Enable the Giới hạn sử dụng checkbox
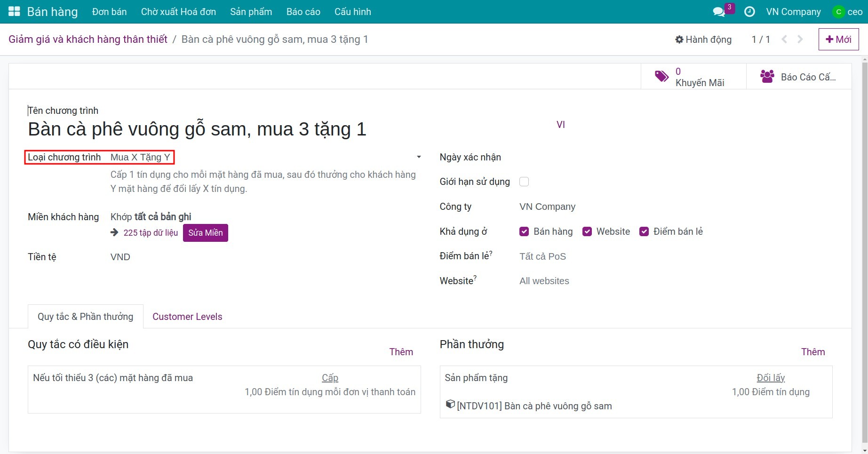Image resolution: width=868 pixels, height=454 pixels. (524, 181)
